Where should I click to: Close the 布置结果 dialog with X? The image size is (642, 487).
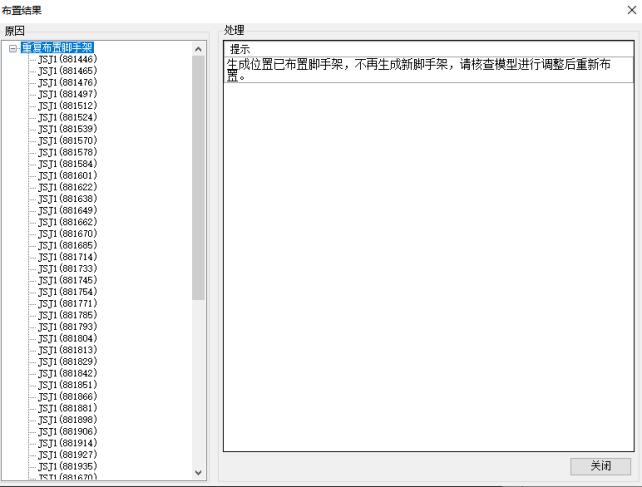630,10
